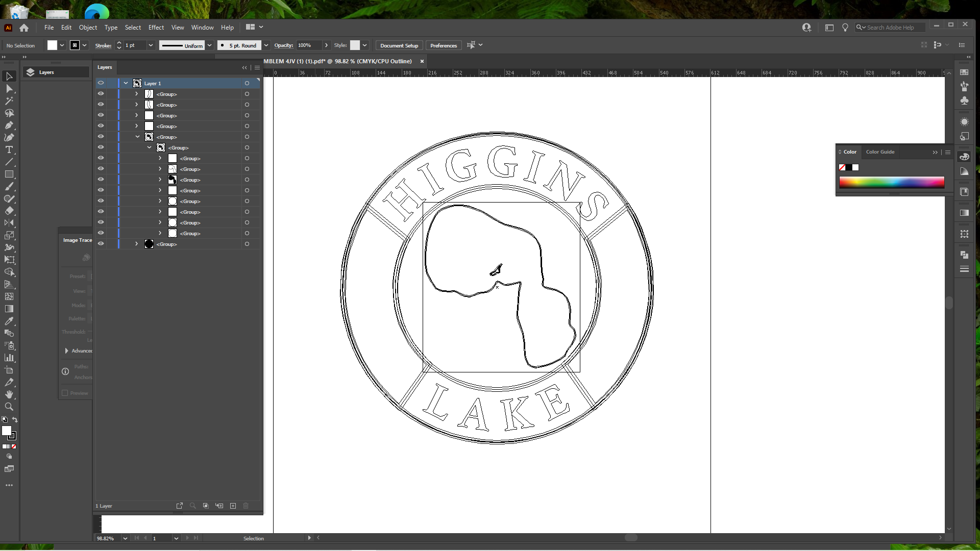Select the Rectangle tool
Viewport: 980px width, 551px height.
tap(9, 174)
